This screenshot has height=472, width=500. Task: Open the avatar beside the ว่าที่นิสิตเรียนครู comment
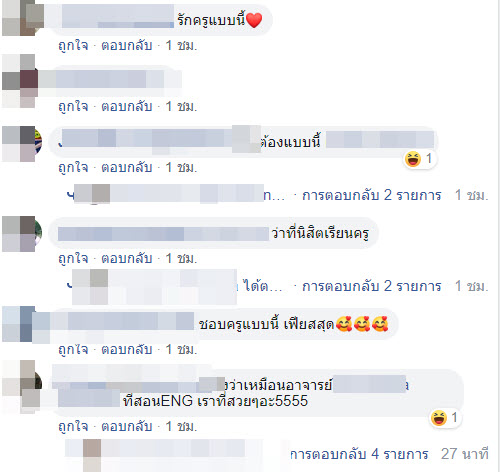[x=22, y=234]
